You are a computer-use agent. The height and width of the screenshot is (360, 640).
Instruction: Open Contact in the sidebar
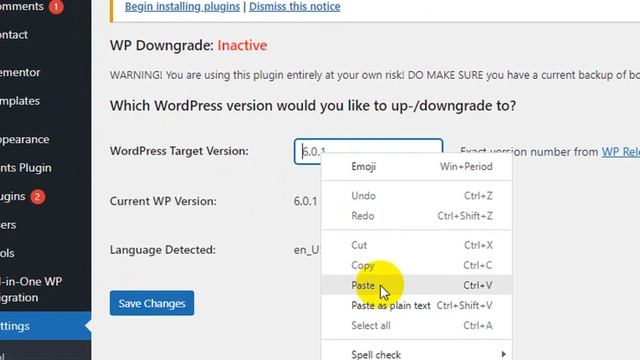(14, 35)
